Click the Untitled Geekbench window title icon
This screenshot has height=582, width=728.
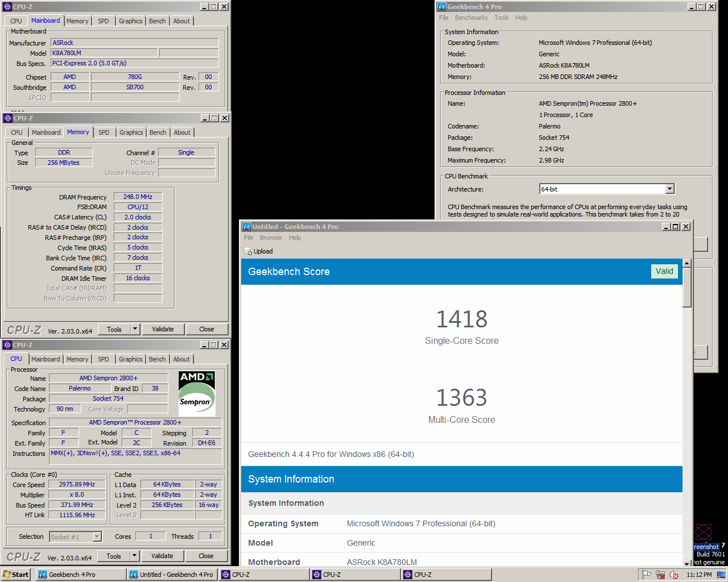coord(246,226)
